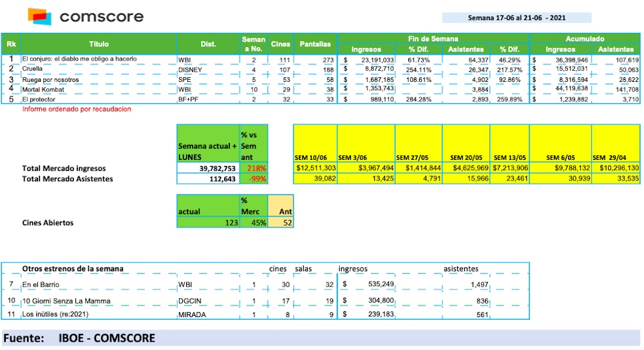Viewport: 644px width, 350px height.
Task: Click the 'SEM 27/05' yellow header
Action: pos(419,144)
